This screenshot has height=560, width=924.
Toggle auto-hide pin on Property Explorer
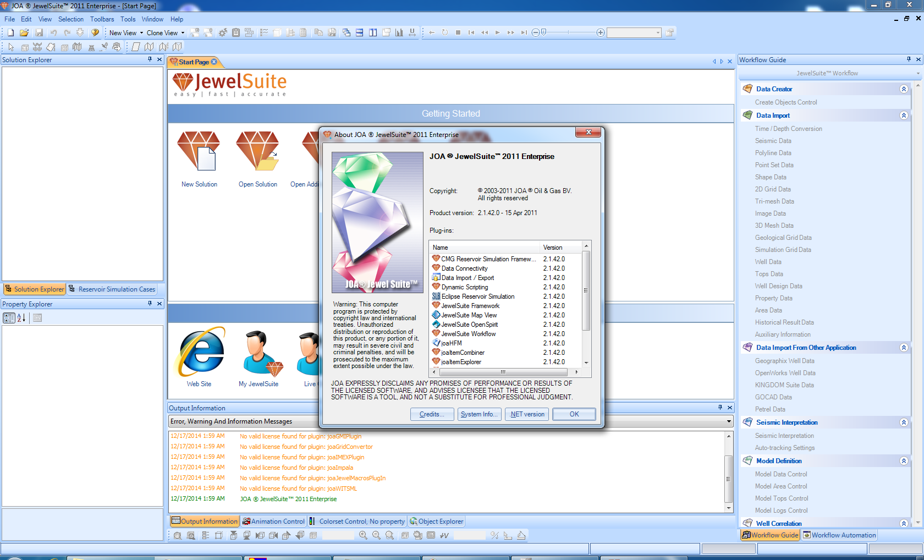point(150,304)
